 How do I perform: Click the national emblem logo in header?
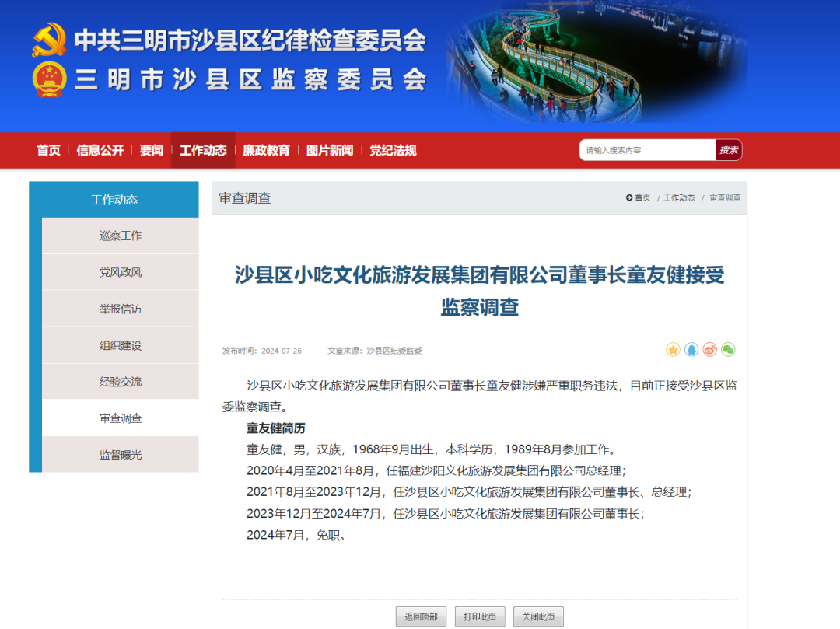coord(49,80)
